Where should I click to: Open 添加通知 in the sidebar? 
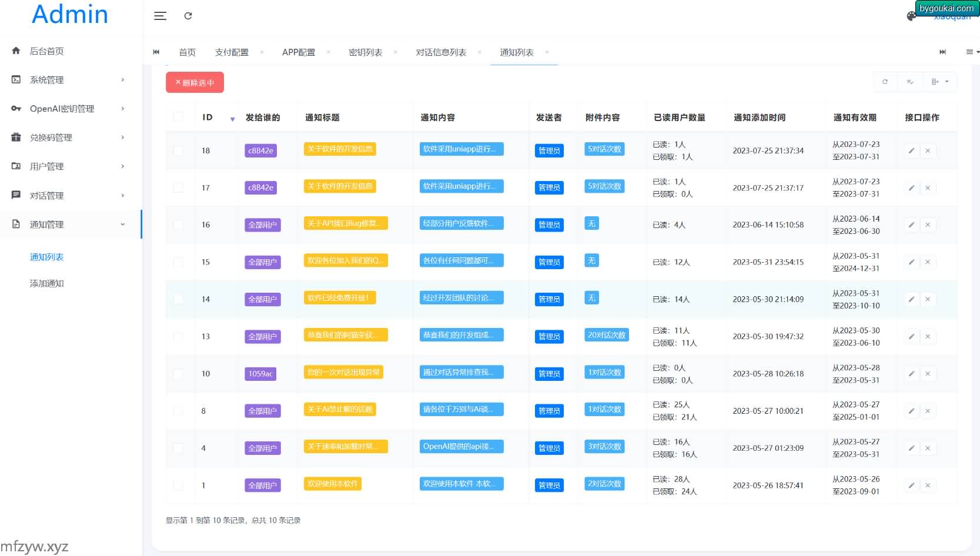click(x=47, y=283)
